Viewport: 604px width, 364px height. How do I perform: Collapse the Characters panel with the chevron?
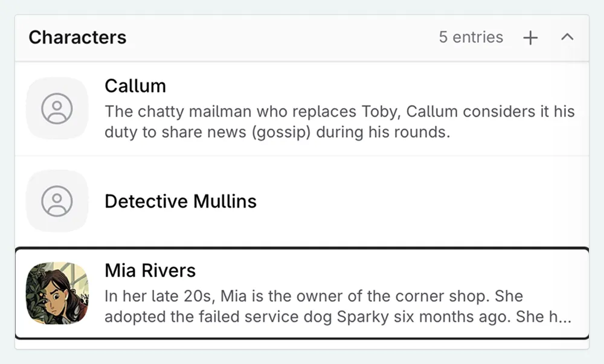(x=567, y=37)
